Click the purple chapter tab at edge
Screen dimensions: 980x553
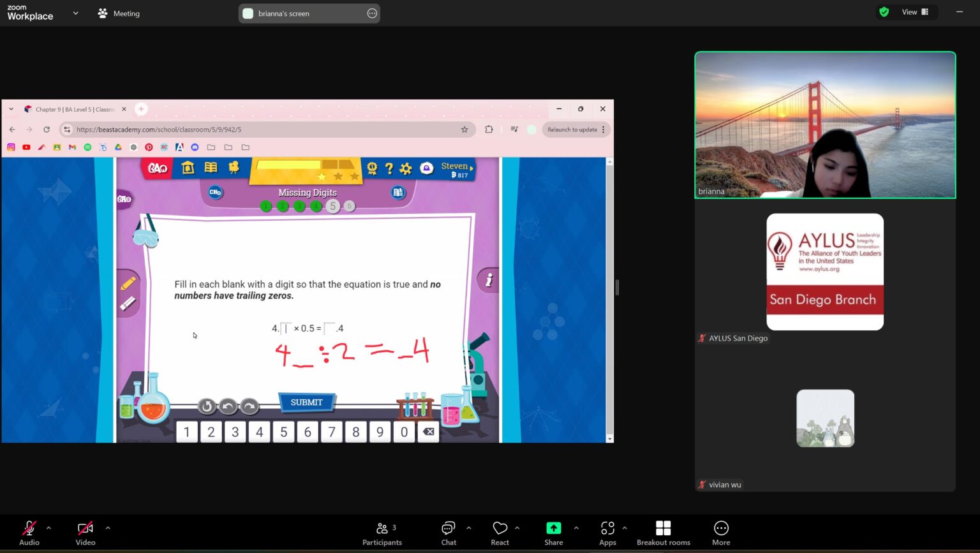(x=124, y=199)
